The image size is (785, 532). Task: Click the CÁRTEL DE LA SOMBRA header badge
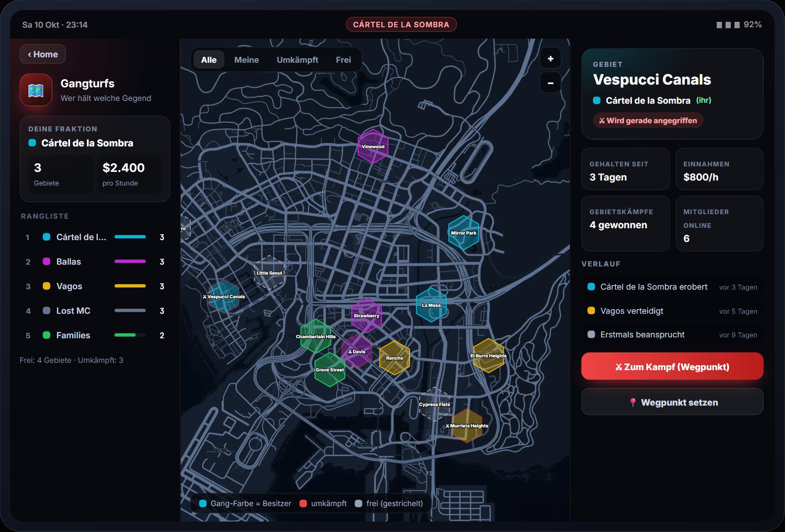[401, 25]
